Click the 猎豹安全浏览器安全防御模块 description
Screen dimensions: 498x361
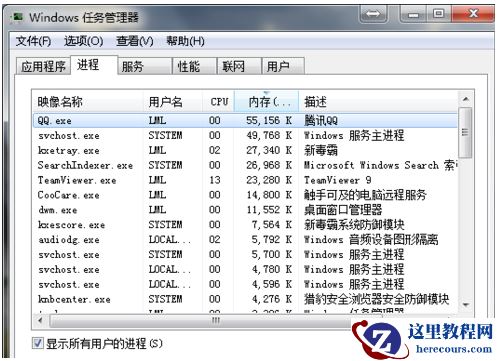(x=376, y=299)
